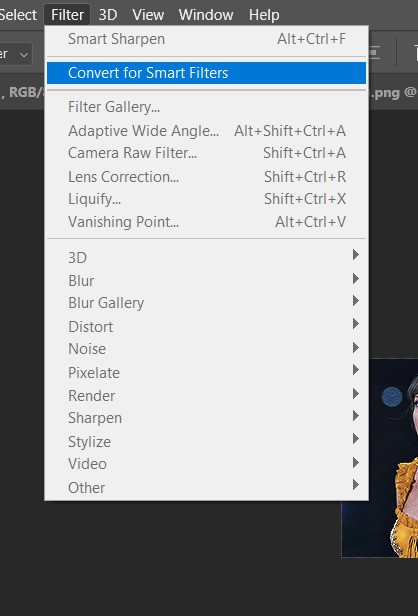Open Adaptive Wide Angle filter

point(206,131)
